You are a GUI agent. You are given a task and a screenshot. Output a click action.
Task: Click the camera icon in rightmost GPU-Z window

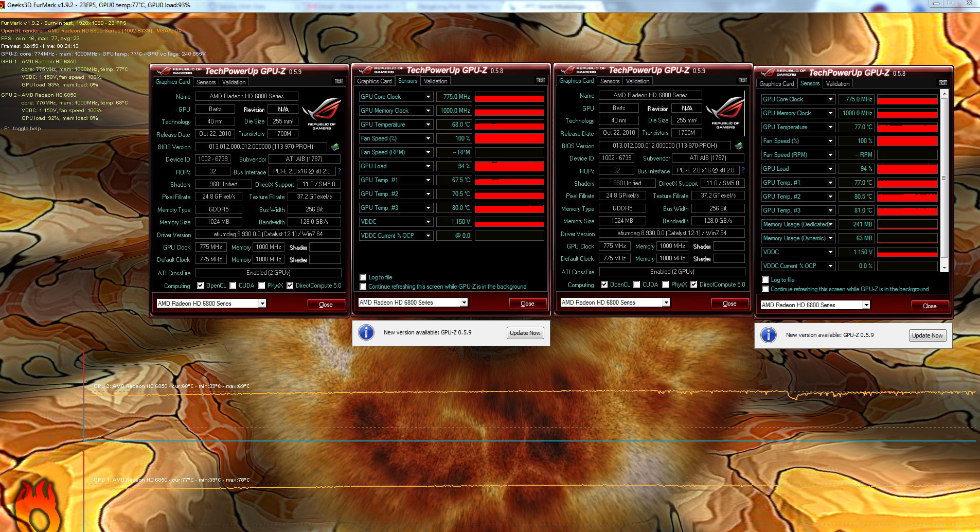[942, 83]
